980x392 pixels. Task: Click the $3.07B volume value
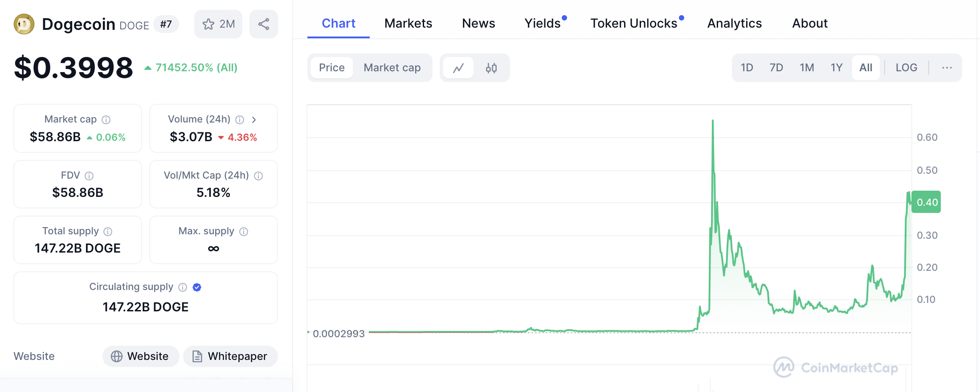click(191, 137)
